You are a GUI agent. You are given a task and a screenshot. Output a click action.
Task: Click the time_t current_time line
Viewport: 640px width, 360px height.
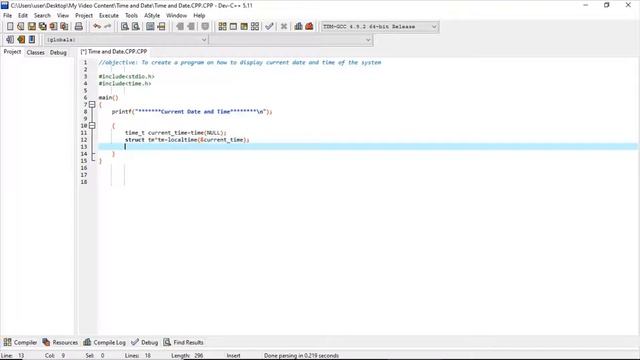176,133
